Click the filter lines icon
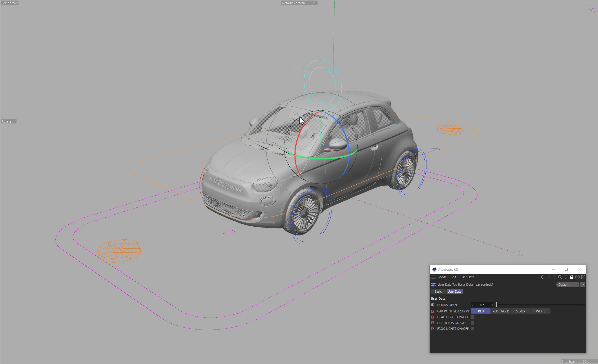The height and width of the screenshot is (364, 598). pyautogui.click(x=566, y=277)
